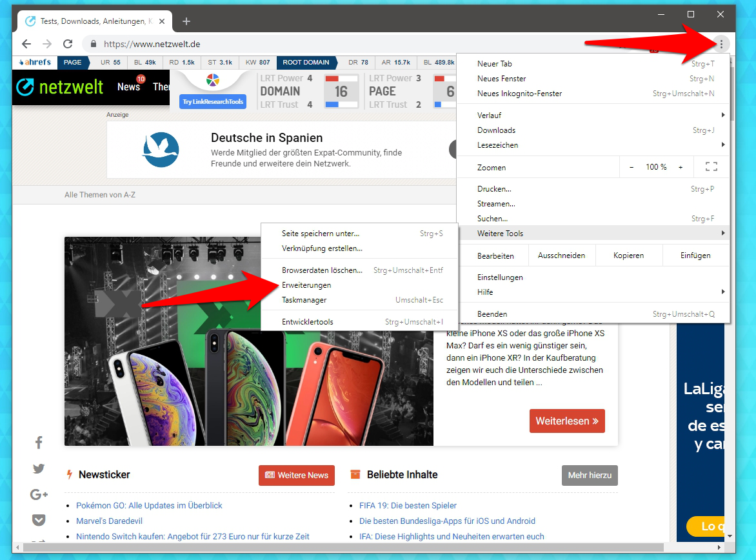Choose Suchen... in the menu

coord(593,219)
